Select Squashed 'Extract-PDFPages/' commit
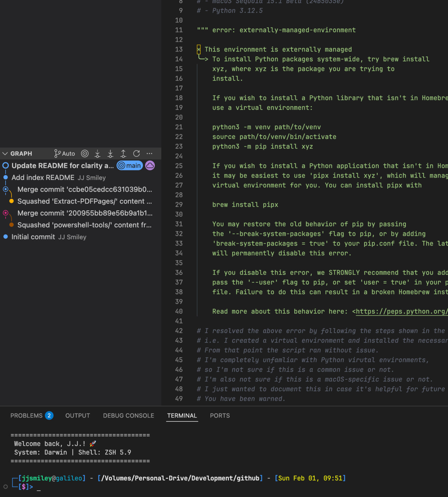 (x=84, y=201)
